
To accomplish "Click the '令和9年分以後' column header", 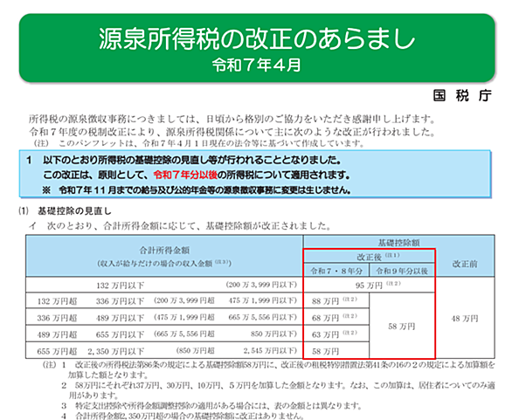I will pyautogui.click(x=402, y=271).
